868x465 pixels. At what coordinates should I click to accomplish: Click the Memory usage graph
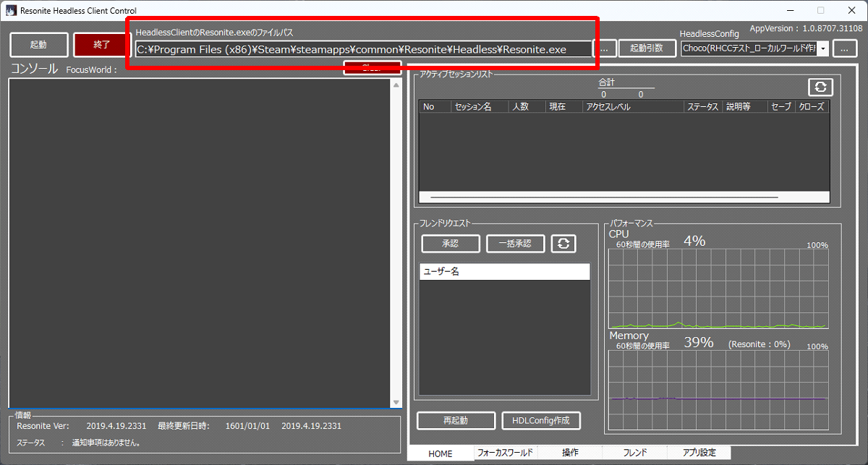pos(718,391)
